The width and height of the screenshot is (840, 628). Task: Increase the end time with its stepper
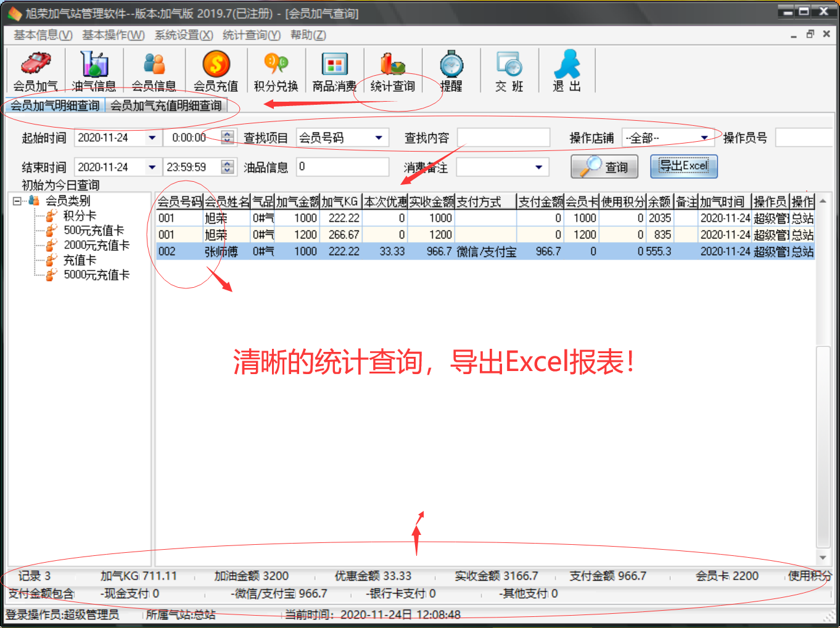(227, 163)
